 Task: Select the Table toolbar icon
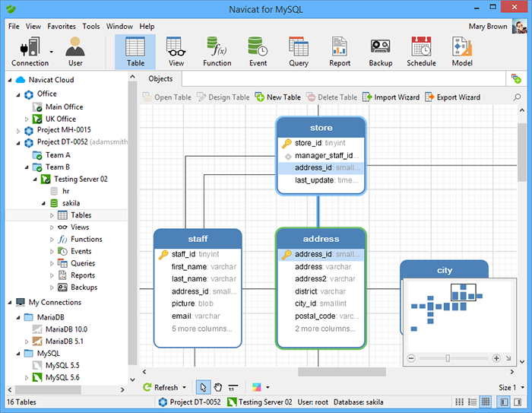tap(135, 52)
